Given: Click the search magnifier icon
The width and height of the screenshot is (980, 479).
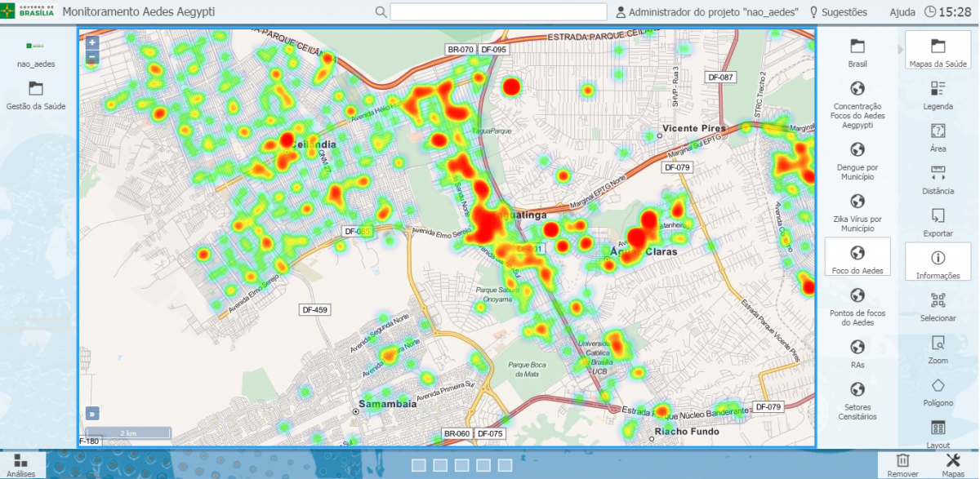Looking at the screenshot, I should coord(381,12).
